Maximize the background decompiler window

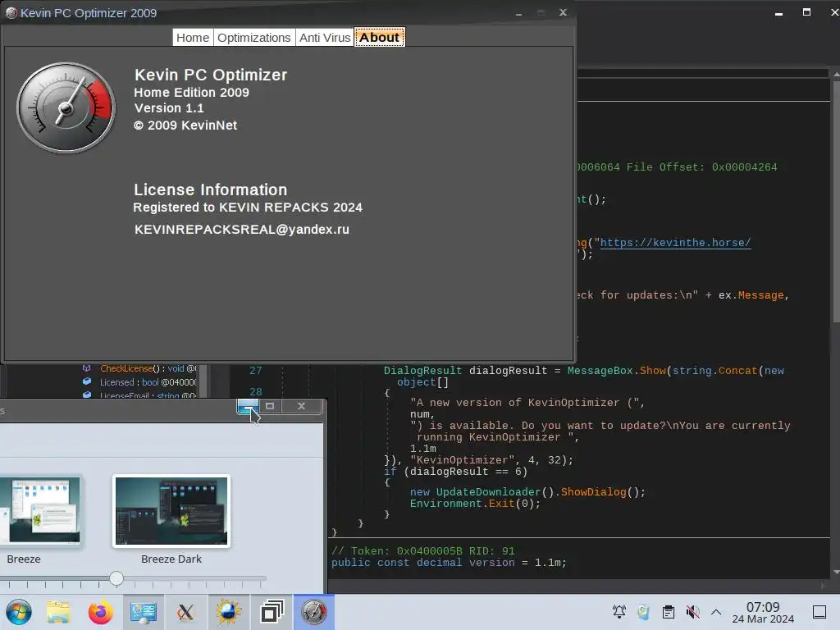tap(806, 12)
